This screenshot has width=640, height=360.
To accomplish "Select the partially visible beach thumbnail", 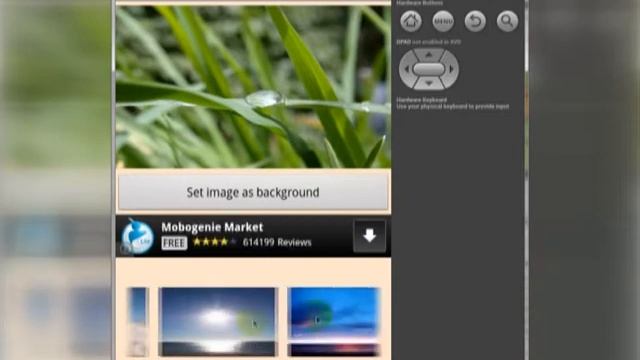I will point(138,322).
